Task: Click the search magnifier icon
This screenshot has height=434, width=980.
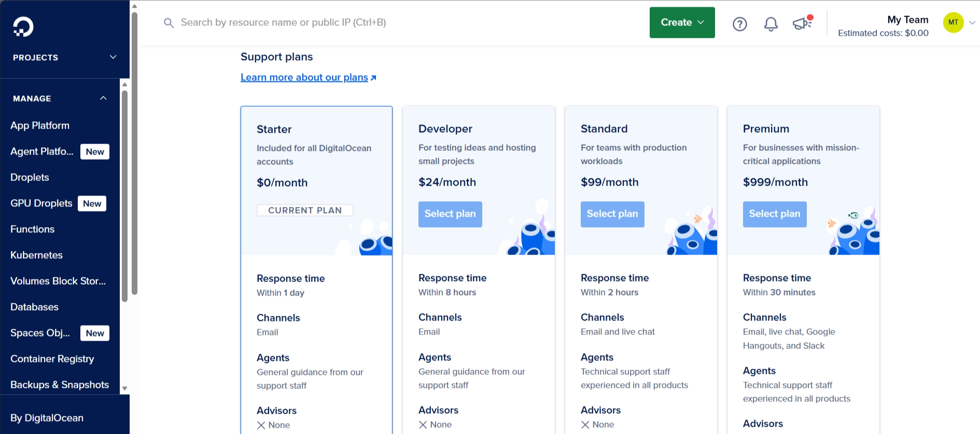Action: click(169, 23)
